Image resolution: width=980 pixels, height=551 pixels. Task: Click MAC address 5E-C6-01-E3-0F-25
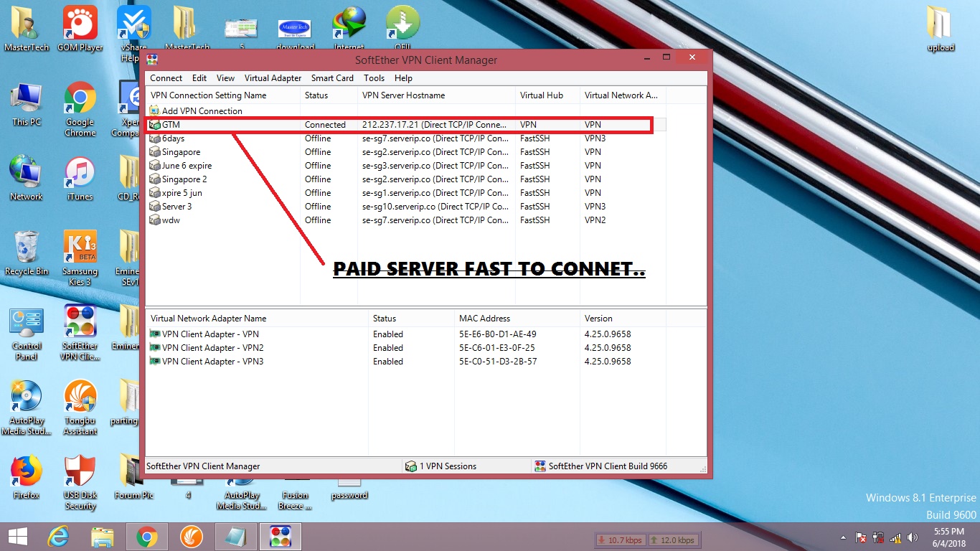(496, 348)
